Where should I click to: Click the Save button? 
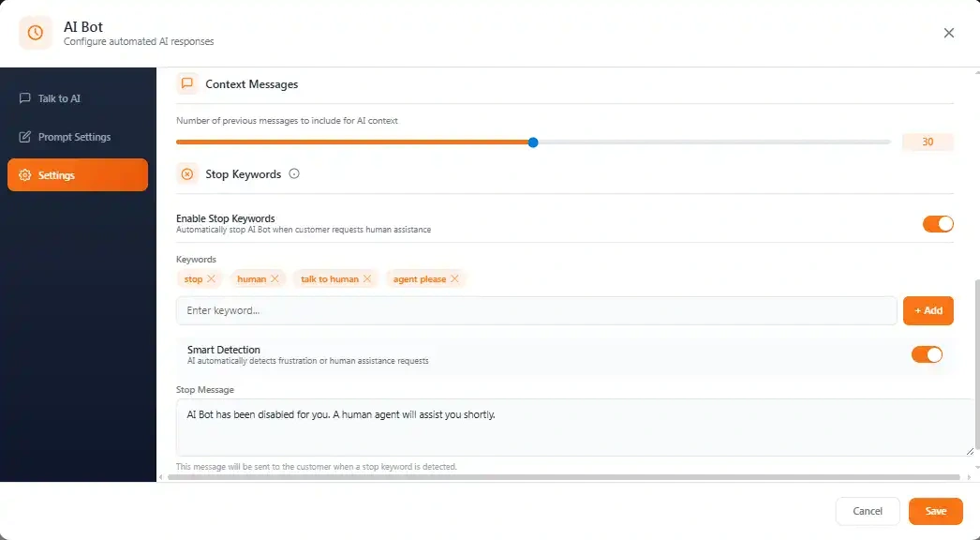tap(935, 511)
